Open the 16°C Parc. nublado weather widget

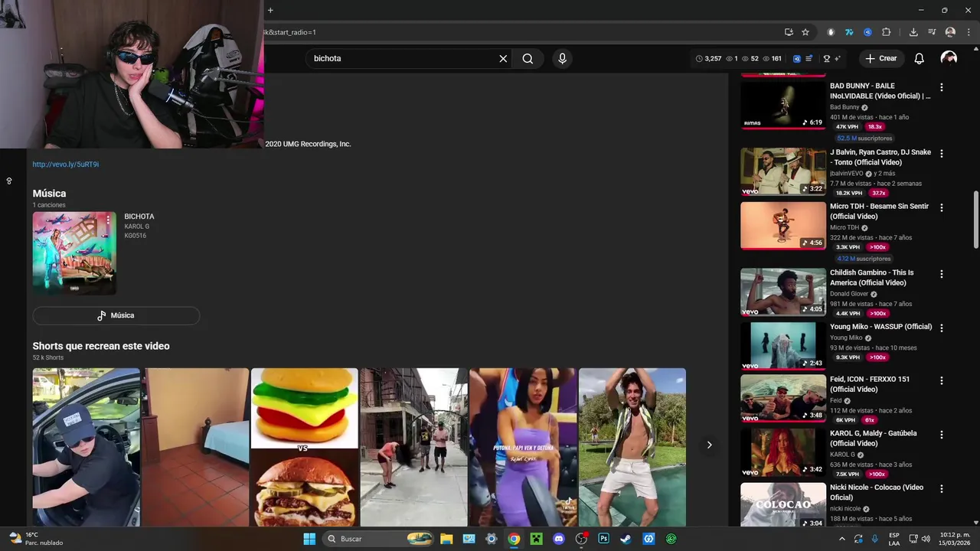pos(36,539)
